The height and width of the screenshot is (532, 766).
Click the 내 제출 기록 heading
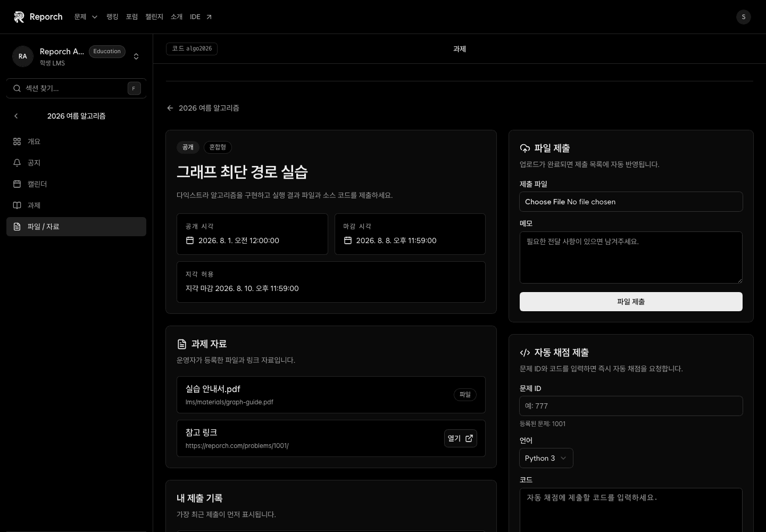(199, 498)
